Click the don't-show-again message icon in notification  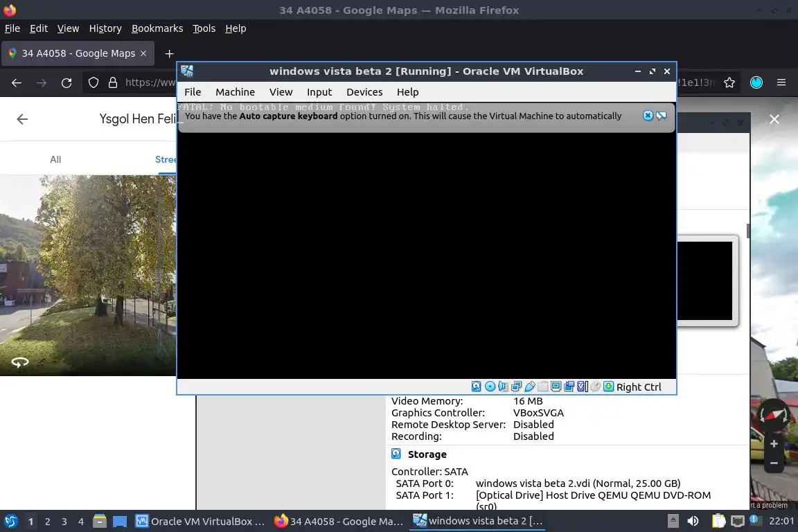661,116
